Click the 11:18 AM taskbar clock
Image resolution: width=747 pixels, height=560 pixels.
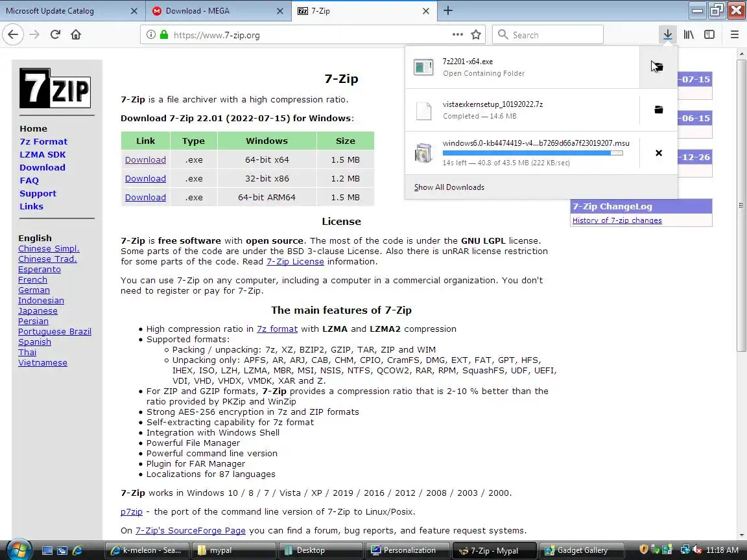pyautogui.click(x=722, y=550)
